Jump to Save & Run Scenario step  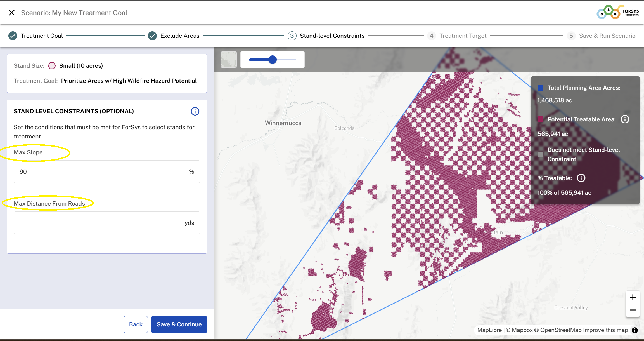[x=607, y=36]
